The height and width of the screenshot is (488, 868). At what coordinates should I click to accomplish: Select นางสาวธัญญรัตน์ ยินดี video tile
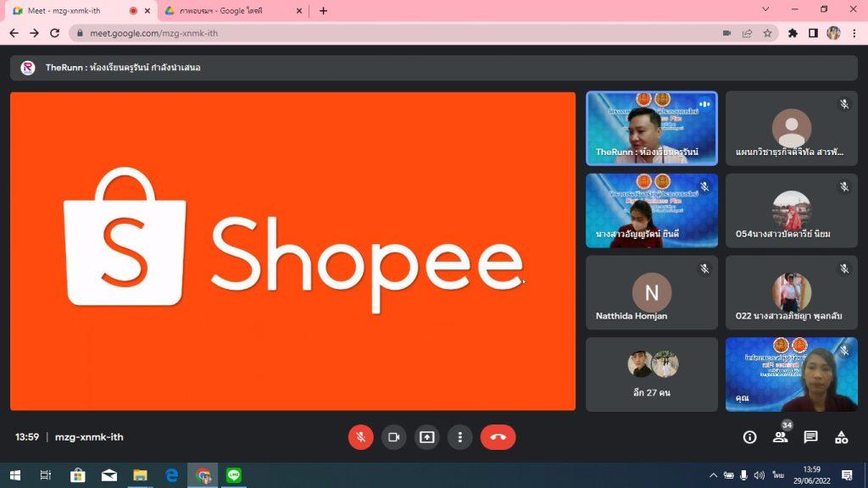click(x=652, y=210)
